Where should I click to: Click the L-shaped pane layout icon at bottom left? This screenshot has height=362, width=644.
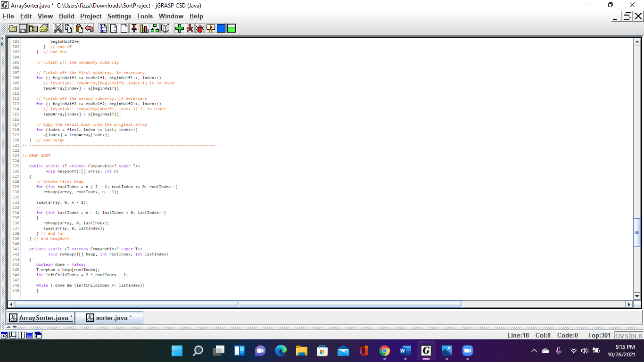point(13,335)
